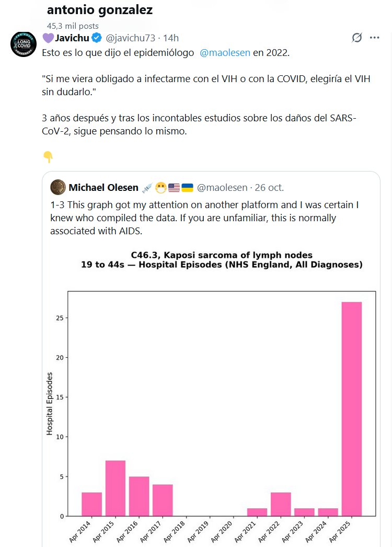Open Javichu's display name profile link
The width and height of the screenshot is (392, 547).
[x=71, y=38]
